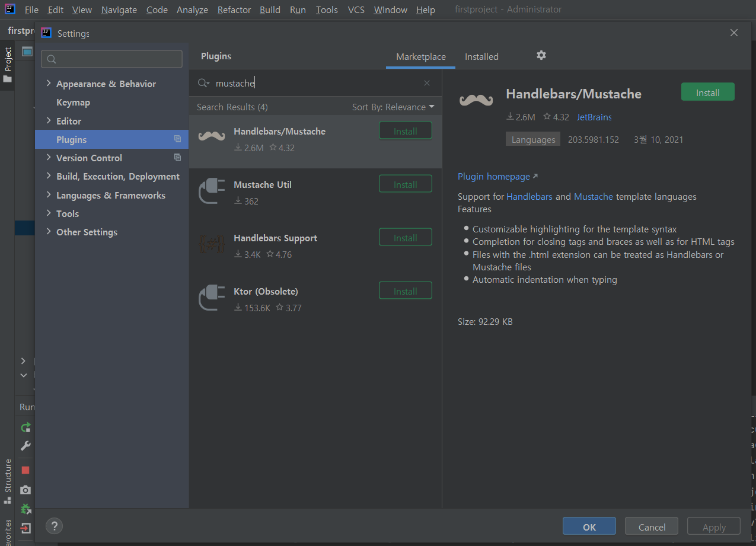Click the green Install button in details
This screenshot has width=756, height=546.
[708, 92]
